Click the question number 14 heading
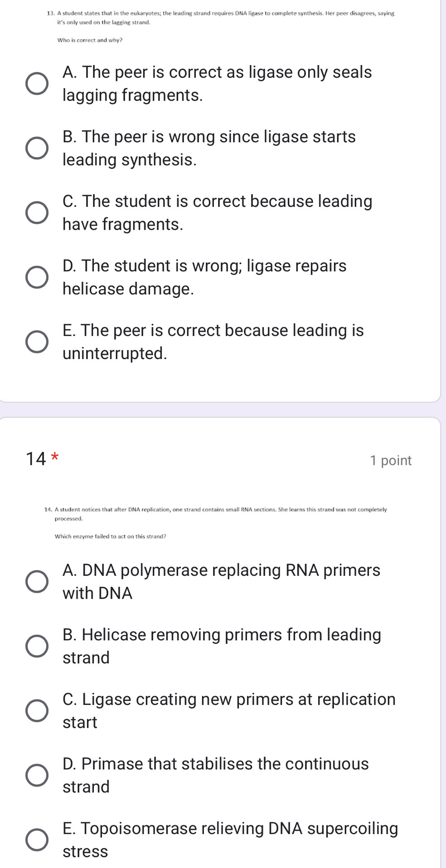Image resolution: width=446 pixels, height=868 pixels. (x=36, y=459)
